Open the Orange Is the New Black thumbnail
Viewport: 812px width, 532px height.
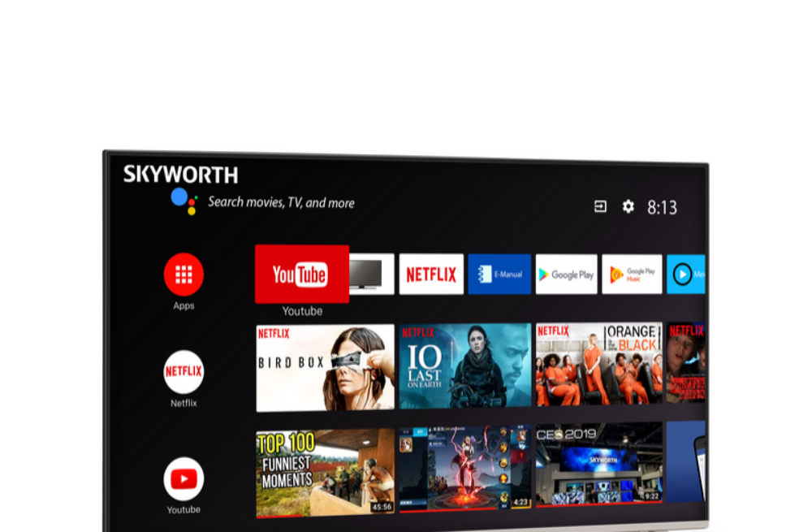(599, 364)
